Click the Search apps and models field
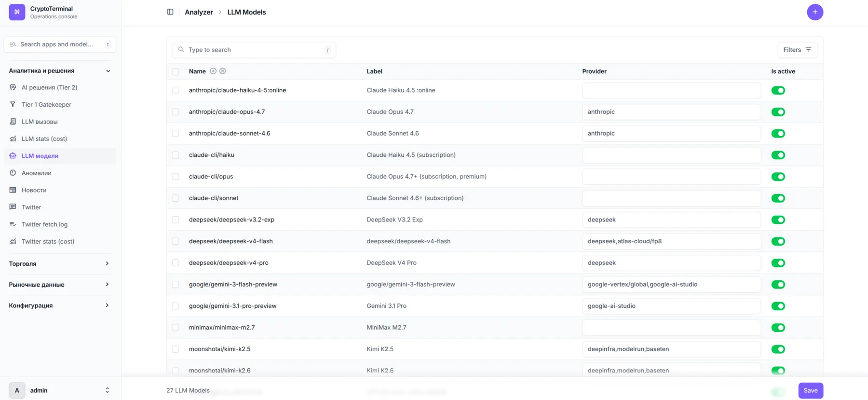This screenshot has height=400, width=868. (x=60, y=44)
